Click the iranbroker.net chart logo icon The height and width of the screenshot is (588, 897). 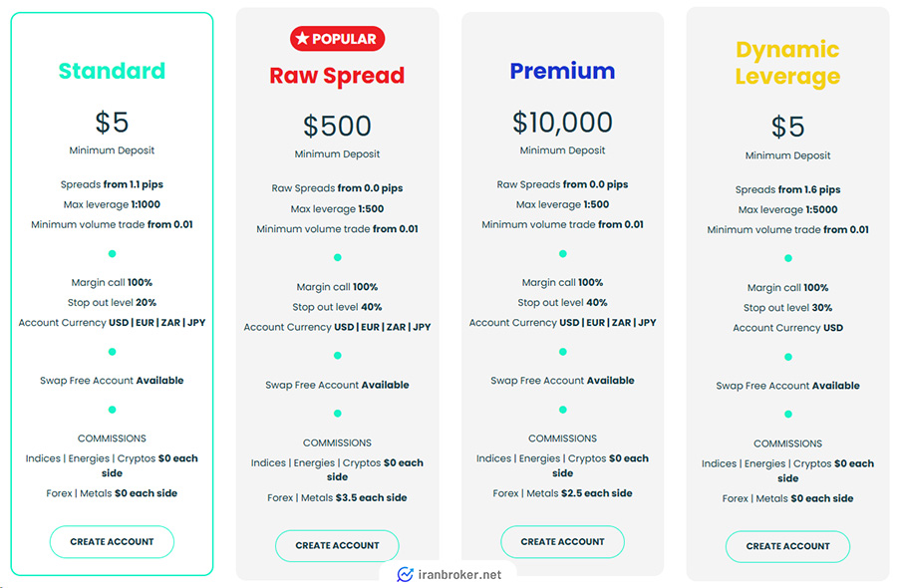pos(405,574)
